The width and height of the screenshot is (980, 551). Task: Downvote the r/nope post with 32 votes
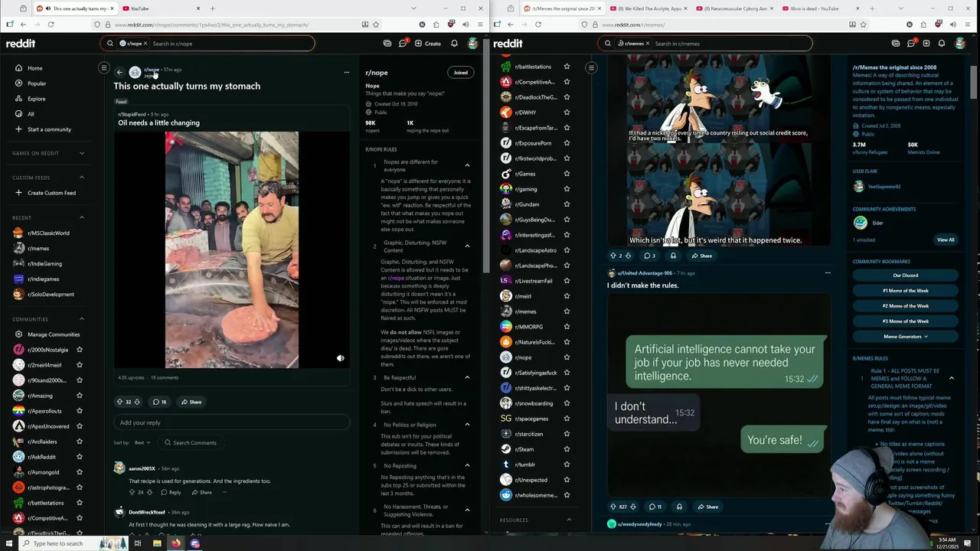point(138,402)
